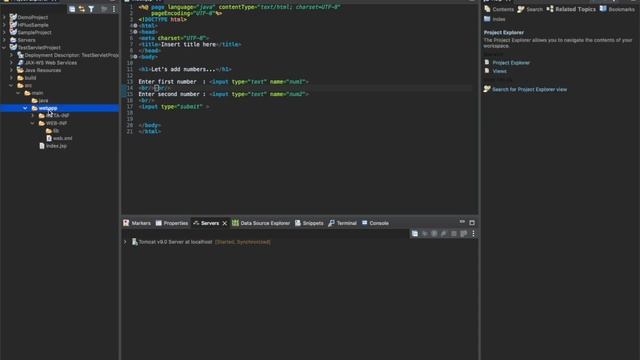Open Servers view menu (three dots)

click(473, 233)
